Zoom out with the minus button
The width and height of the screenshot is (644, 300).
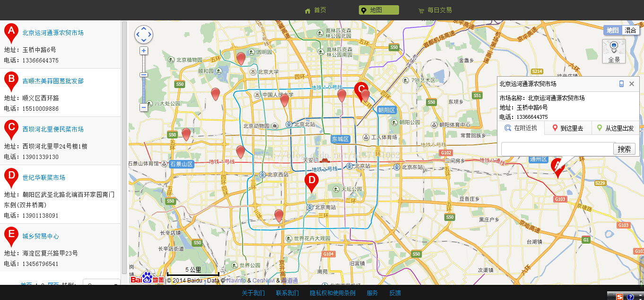coord(144,107)
